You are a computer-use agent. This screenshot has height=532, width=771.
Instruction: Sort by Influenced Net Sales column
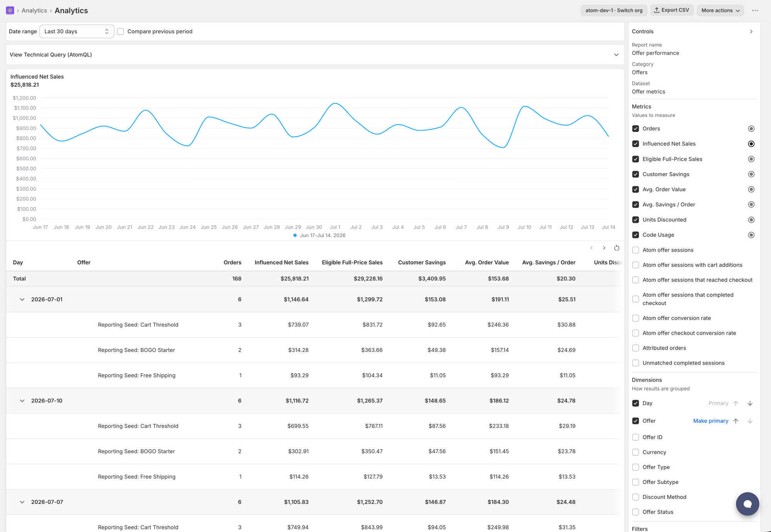(x=281, y=263)
